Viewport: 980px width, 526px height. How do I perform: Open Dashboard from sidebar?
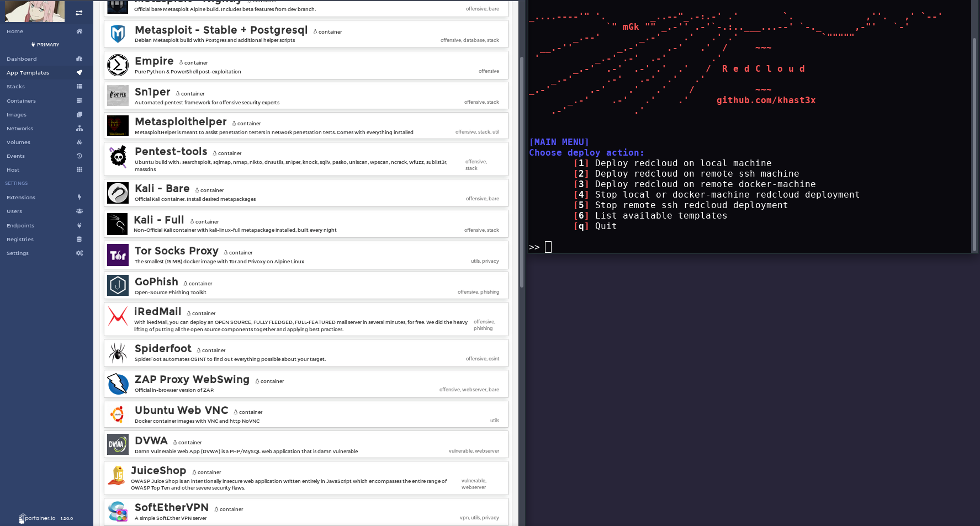click(22, 59)
